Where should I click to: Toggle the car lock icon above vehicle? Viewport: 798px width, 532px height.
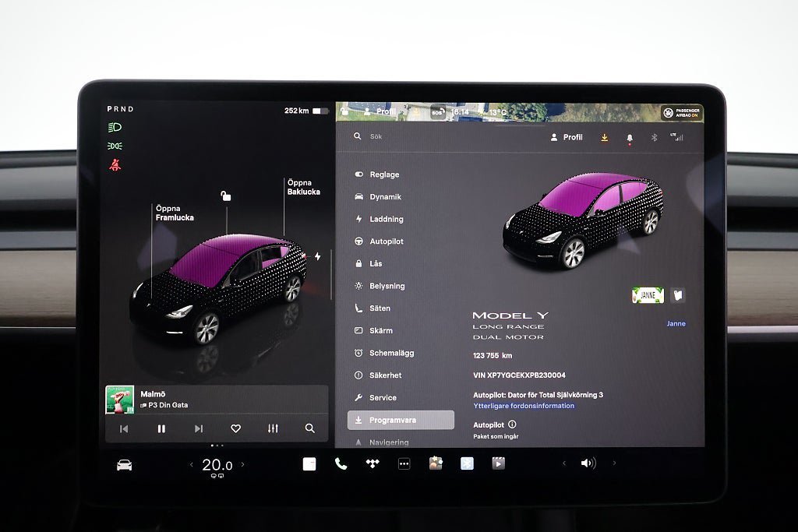tap(226, 196)
